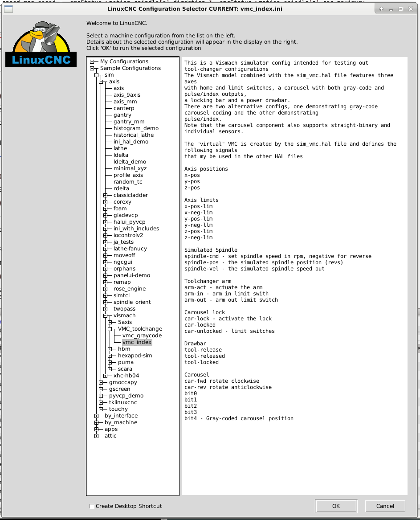Click the title bar shade arrow icon
The image size is (420, 520).
[x=381, y=9]
